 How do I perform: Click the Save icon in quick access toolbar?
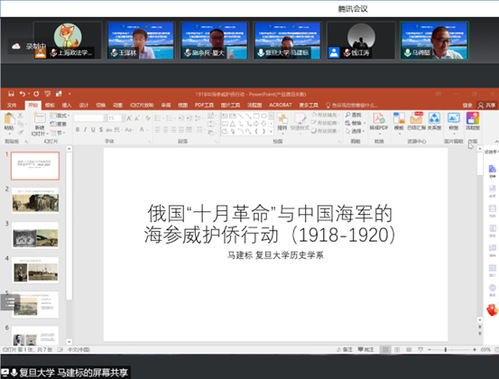click(x=11, y=94)
